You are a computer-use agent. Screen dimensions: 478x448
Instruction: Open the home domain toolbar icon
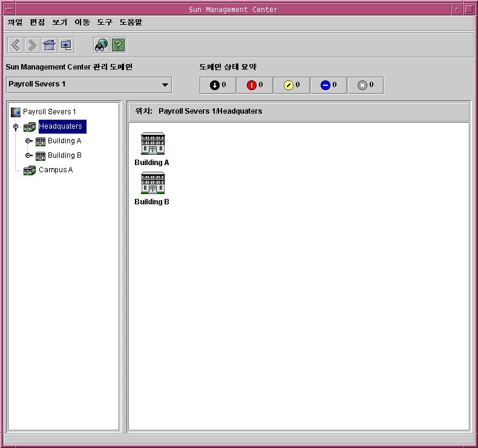(x=50, y=45)
